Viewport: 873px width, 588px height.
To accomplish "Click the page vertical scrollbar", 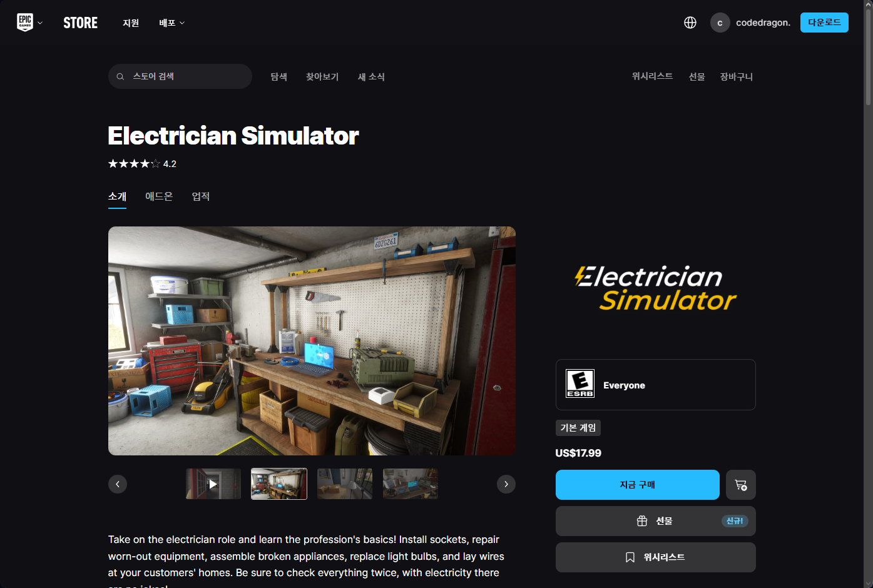I will coord(868,56).
